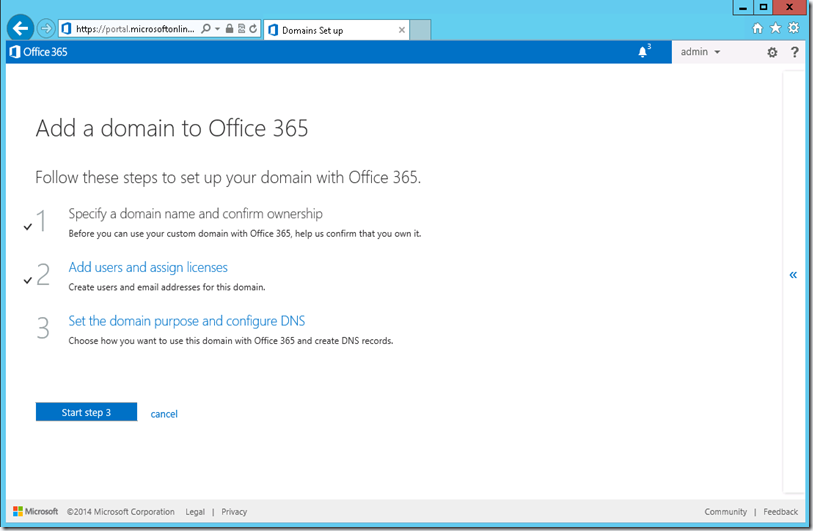The height and width of the screenshot is (531, 813).
Task: Open the Legal footer link
Action: 195,512
